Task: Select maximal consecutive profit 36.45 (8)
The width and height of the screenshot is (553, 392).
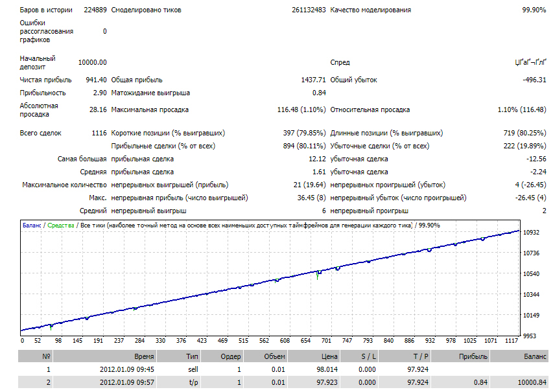Action: click(x=311, y=198)
